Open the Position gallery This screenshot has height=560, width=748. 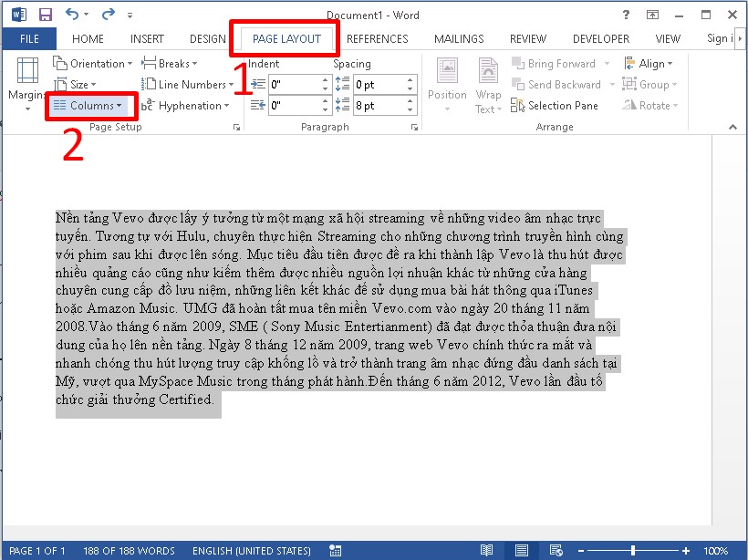pyautogui.click(x=447, y=84)
